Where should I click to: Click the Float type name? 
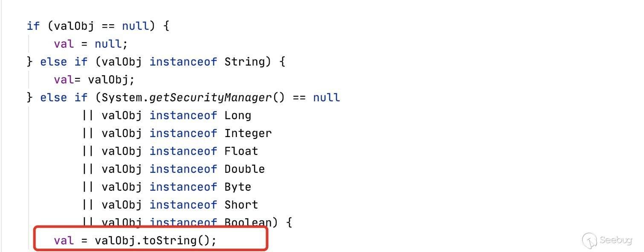[x=241, y=151]
